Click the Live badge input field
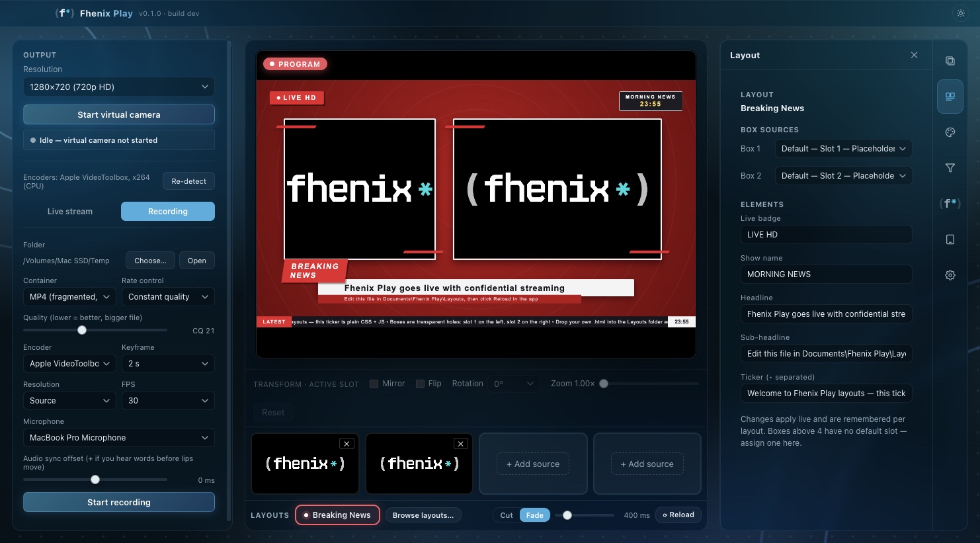Screen dimensions: 980x543 [826, 235]
